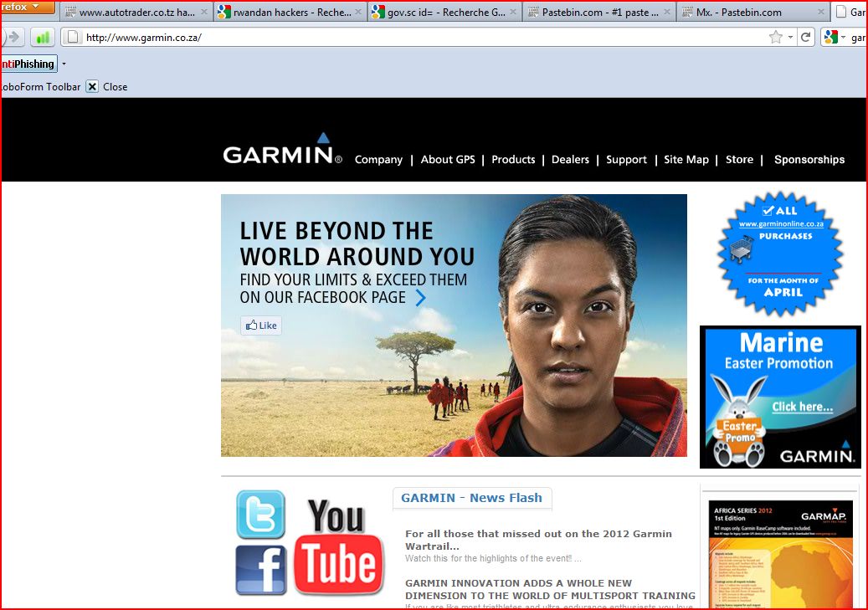This screenshot has height=610, width=868.
Task: Reload the page with the refresh icon
Action: click(806, 37)
